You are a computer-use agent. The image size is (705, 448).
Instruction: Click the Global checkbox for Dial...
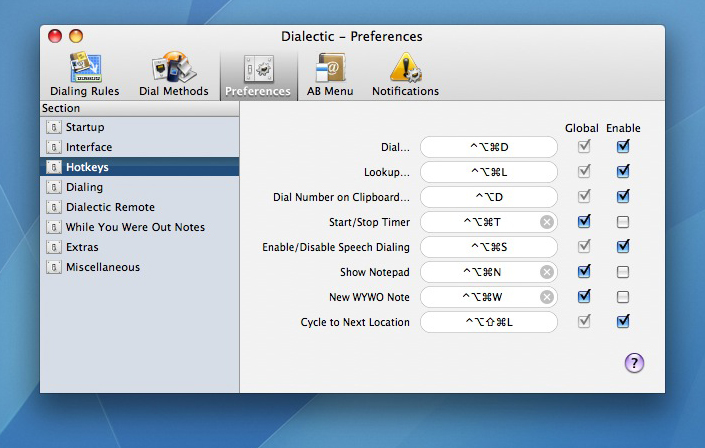pos(584,147)
